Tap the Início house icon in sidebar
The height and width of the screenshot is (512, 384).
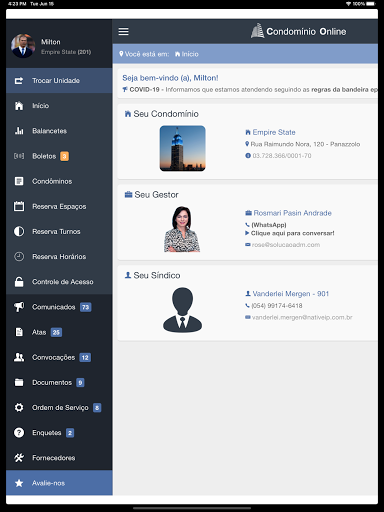[x=19, y=106]
